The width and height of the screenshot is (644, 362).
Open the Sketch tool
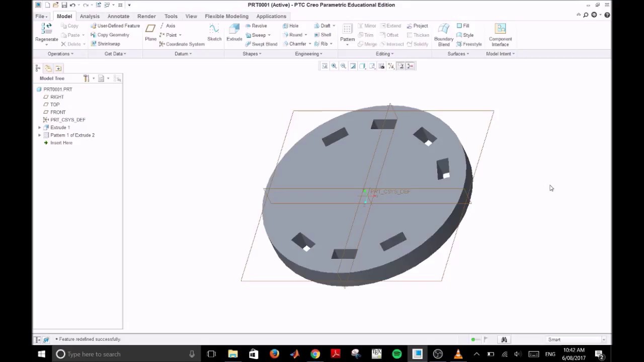tap(214, 32)
